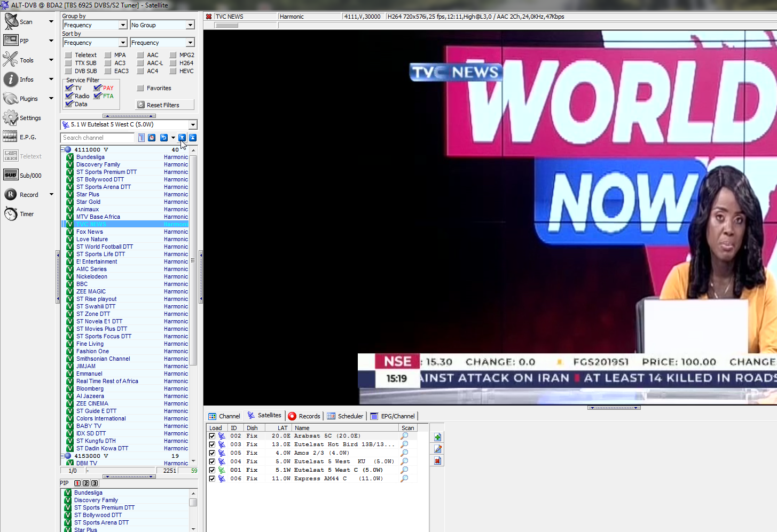Click the red stop icon beside TVC NEWS info
777x532 pixels.
click(x=209, y=17)
